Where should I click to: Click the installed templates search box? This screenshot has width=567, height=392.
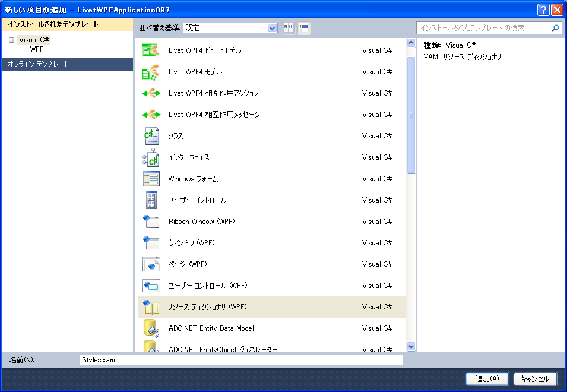pyautogui.click(x=489, y=28)
